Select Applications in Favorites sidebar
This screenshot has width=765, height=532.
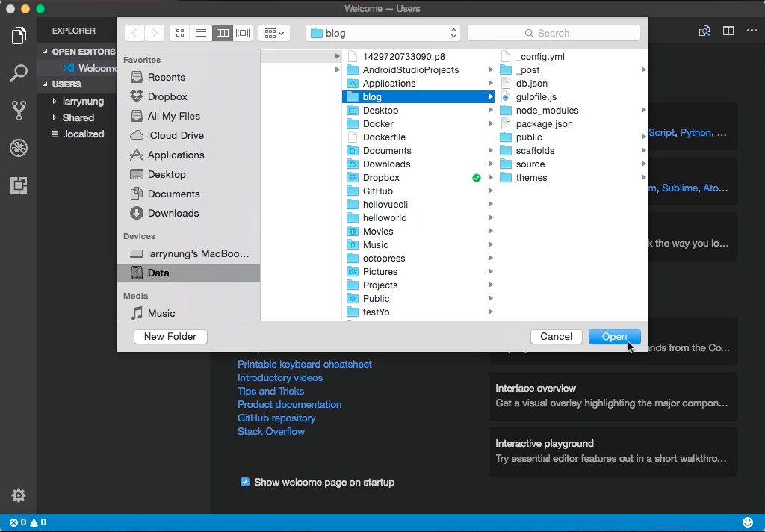tap(188, 155)
